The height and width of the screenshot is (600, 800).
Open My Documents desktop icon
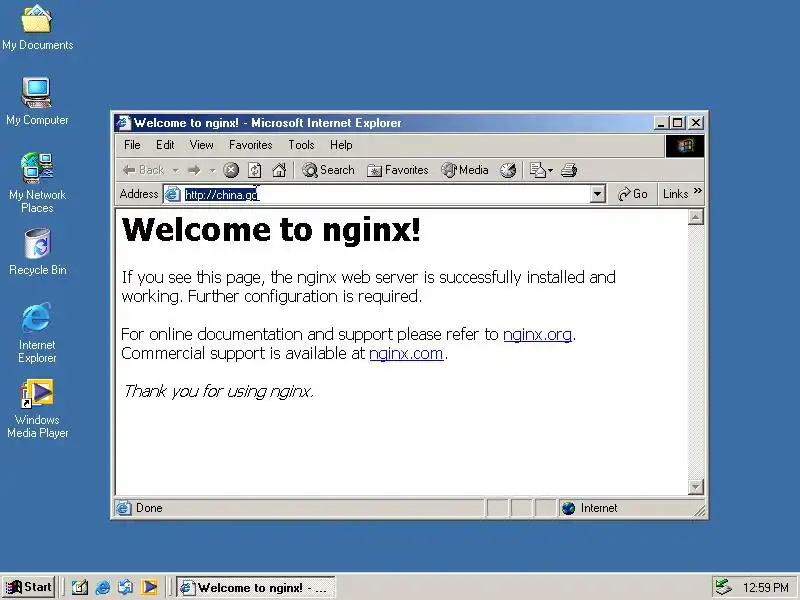(37, 28)
